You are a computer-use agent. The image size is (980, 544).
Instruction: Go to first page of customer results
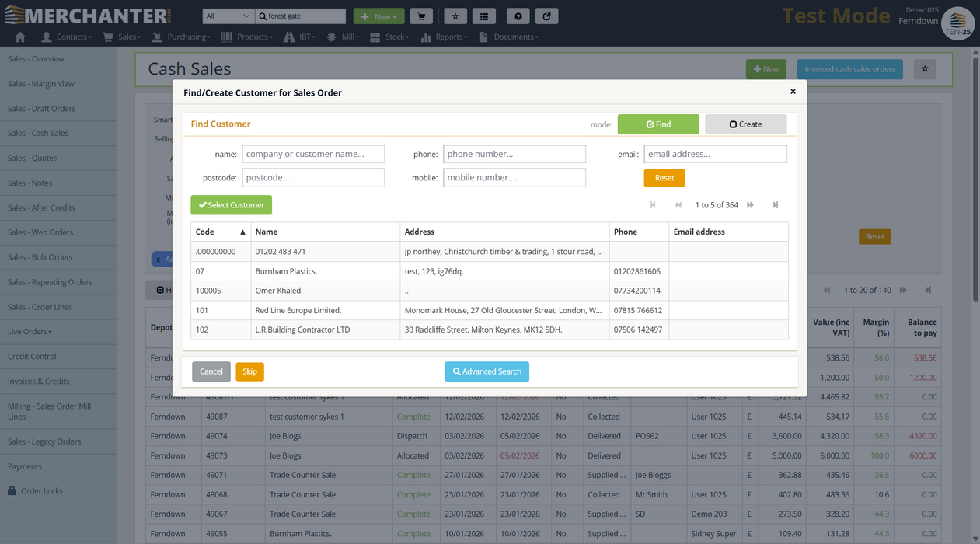coord(653,205)
